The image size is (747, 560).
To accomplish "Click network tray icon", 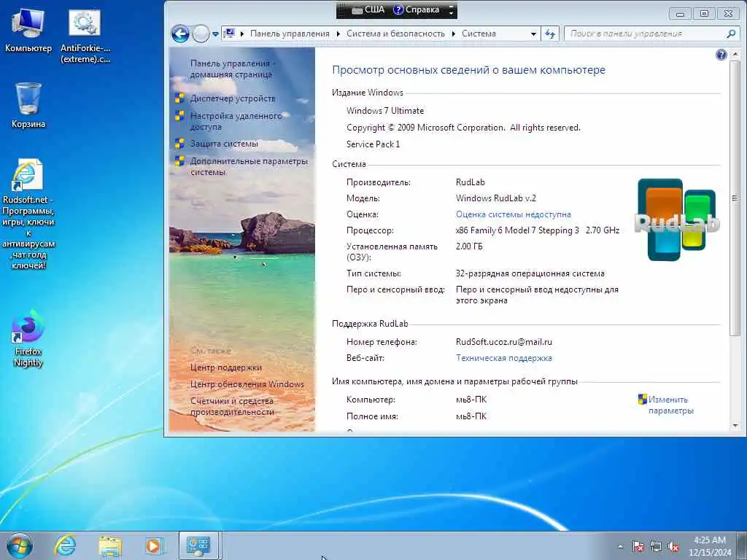I will 656,547.
